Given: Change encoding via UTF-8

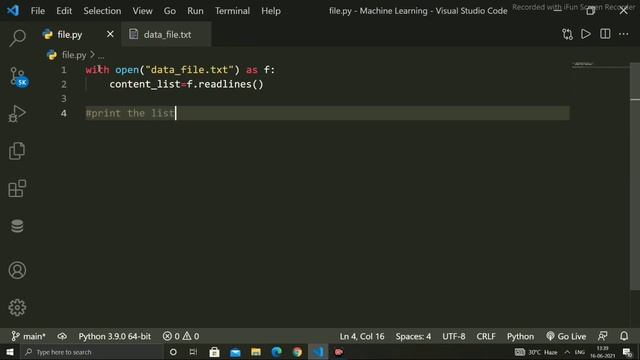Looking at the screenshot, I should [x=453, y=336].
